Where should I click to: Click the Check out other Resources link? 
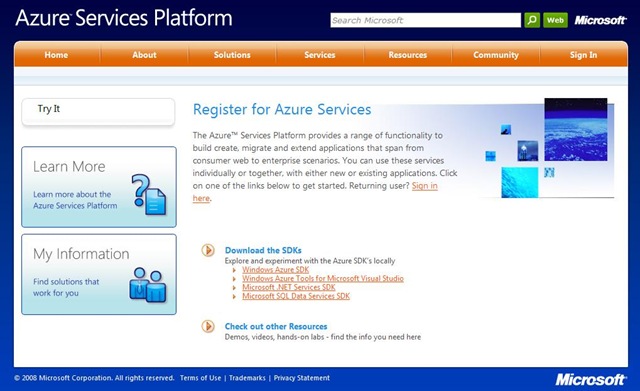(x=276, y=327)
